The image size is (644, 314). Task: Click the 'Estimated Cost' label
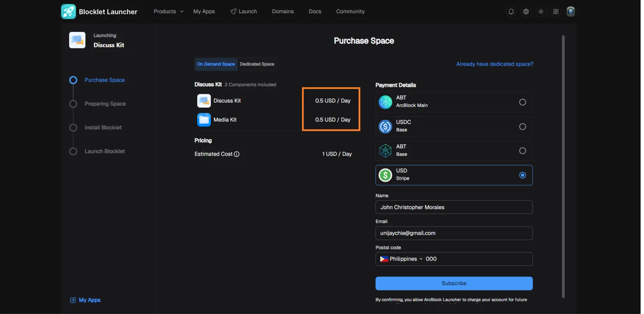213,154
